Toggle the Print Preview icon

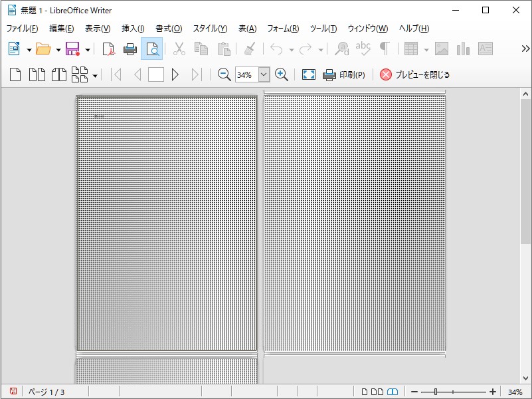click(151, 49)
